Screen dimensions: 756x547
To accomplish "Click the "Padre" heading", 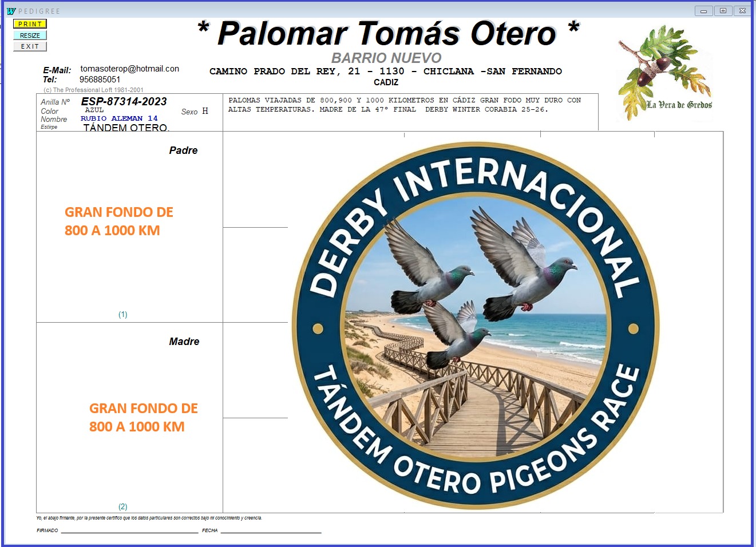I will (183, 150).
